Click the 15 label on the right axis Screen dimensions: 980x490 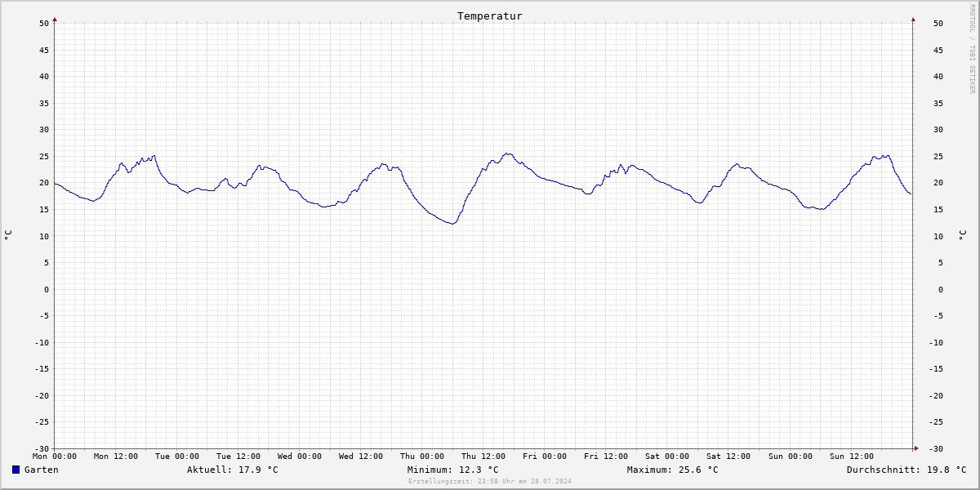pyautogui.click(x=938, y=209)
